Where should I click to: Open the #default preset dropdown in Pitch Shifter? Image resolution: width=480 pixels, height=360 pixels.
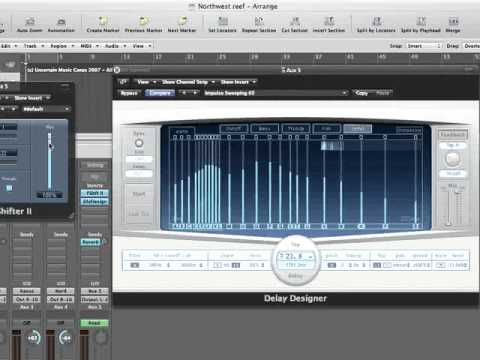(x=46, y=109)
